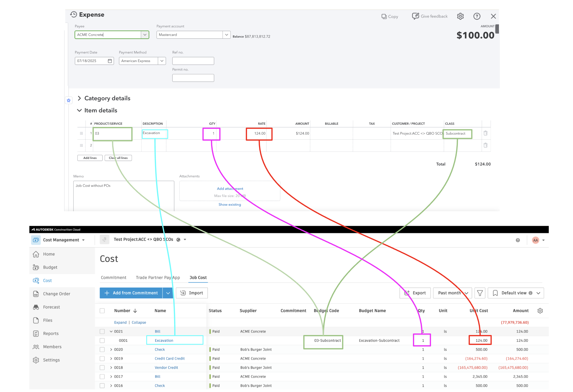Screen dimensions: 573x392
Task: Click the blue sparkle assistant icon
Action: point(69,100)
